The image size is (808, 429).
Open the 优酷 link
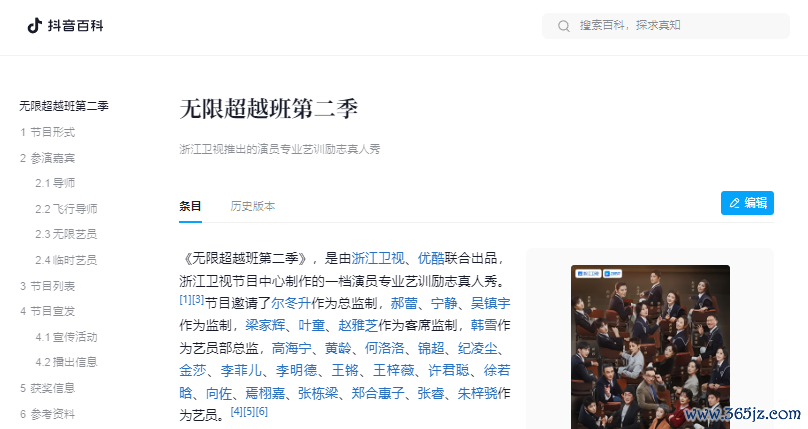[431, 258]
